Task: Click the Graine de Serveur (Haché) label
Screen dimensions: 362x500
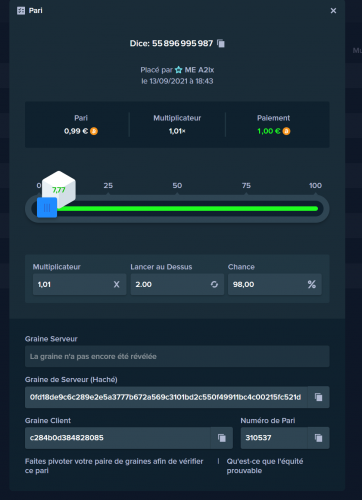Action: click(71, 380)
